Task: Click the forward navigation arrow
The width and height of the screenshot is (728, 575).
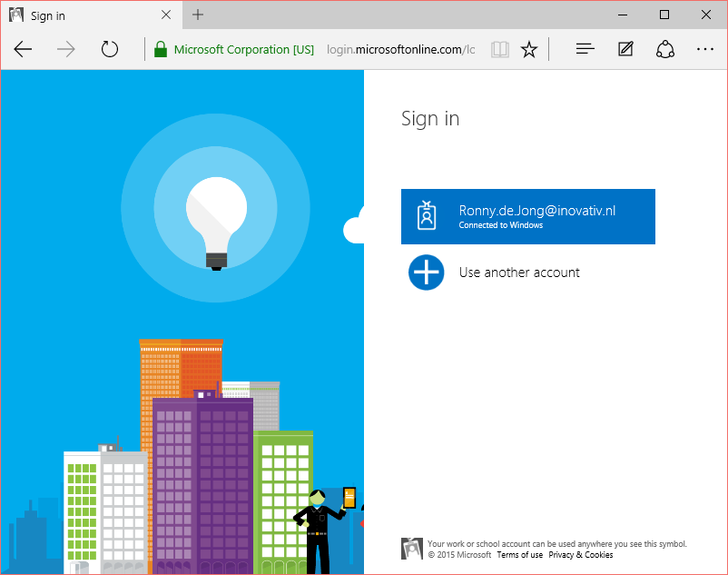Action: (x=64, y=49)
